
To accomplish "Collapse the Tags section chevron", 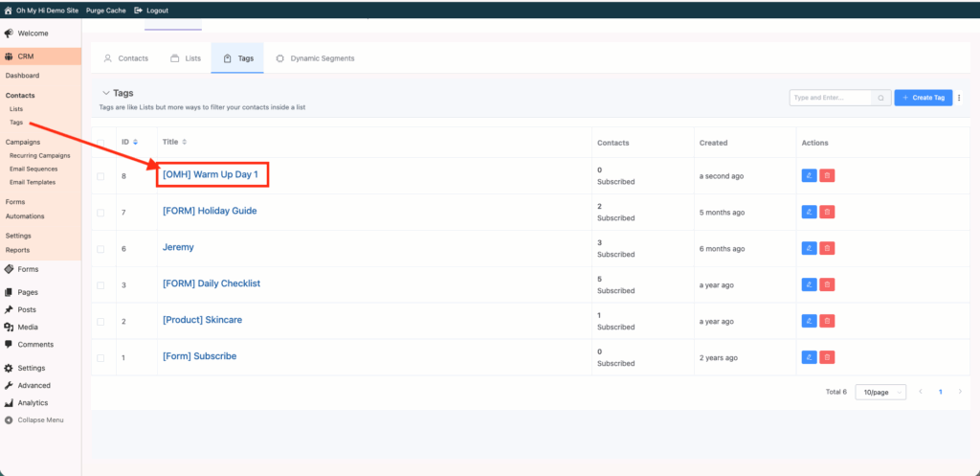I will point(105,93).
